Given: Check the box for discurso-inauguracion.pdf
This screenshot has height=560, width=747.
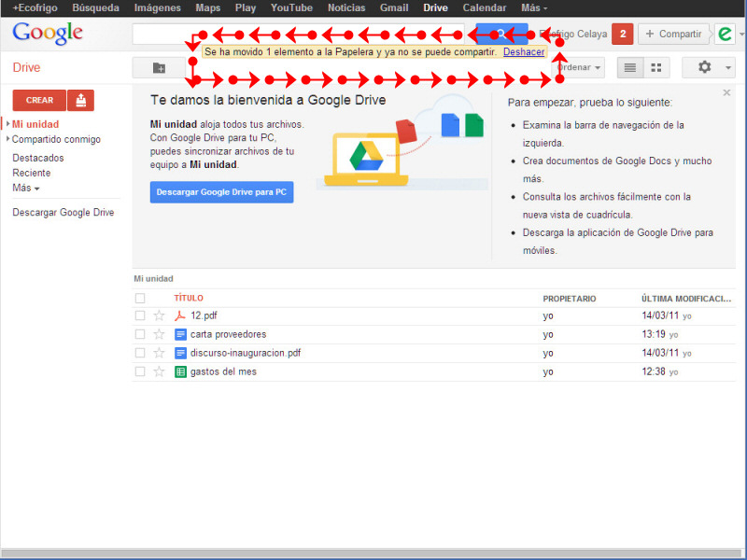Looking at the screenshot, I should click(x=139, y=353).
